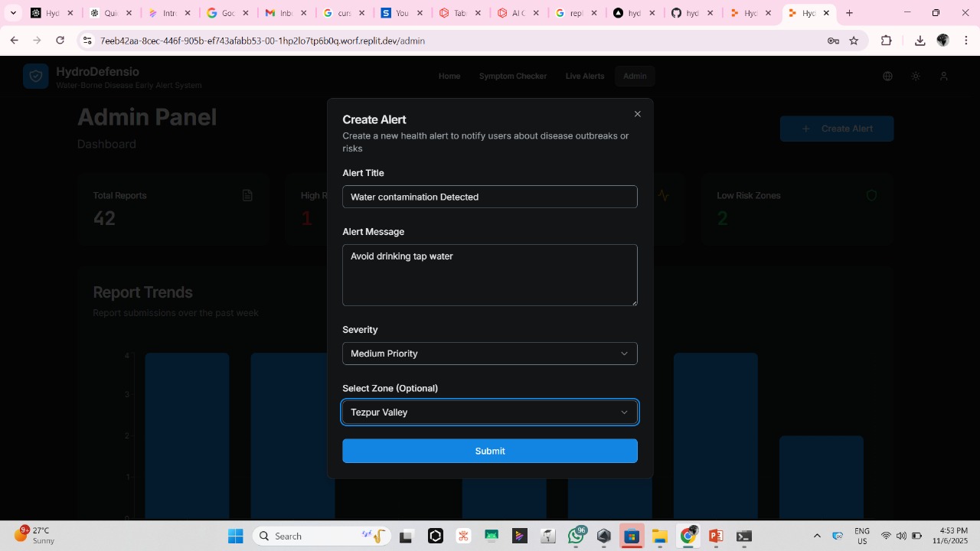Image resolution: width=980 pixels, height=551 pixels.
Task: Click the address bar URL
Action: (x=262, y=41)
